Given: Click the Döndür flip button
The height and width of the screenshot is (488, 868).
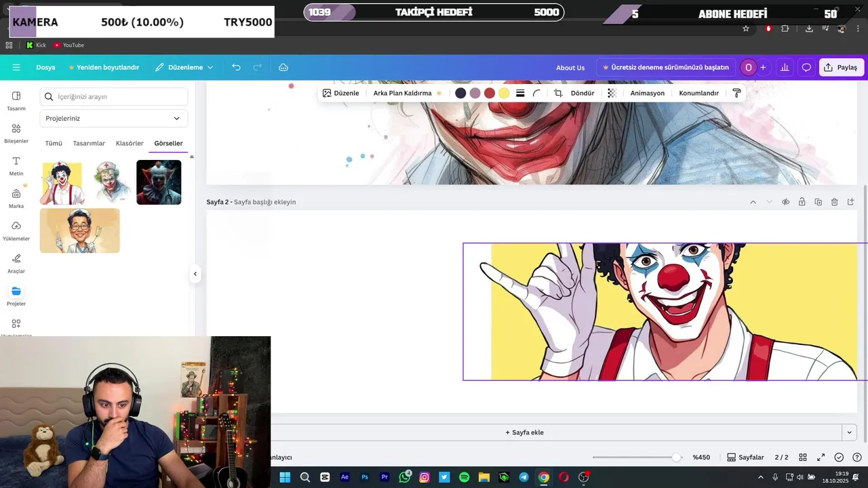Looking at the screenshot, I should (583, 93).
